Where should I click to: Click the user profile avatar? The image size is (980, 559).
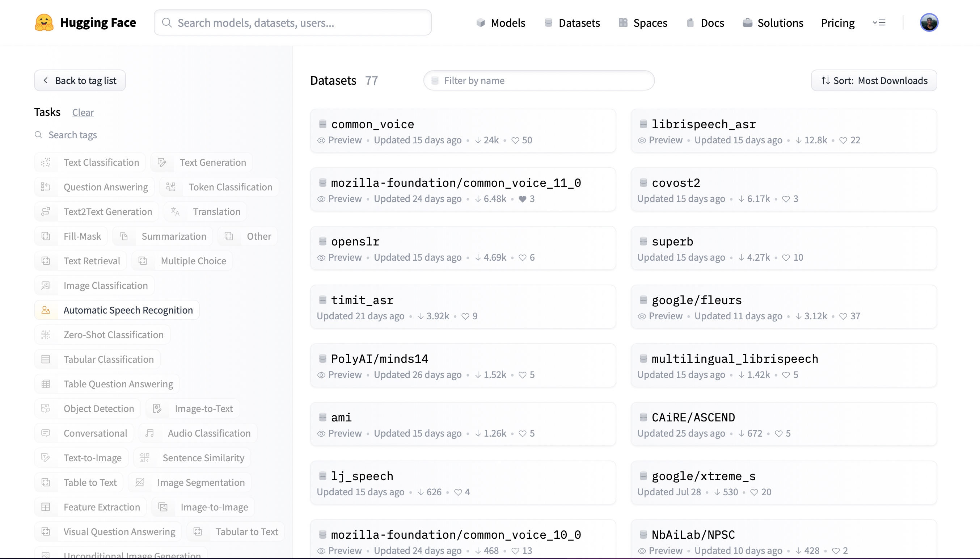tap(929, 23)
